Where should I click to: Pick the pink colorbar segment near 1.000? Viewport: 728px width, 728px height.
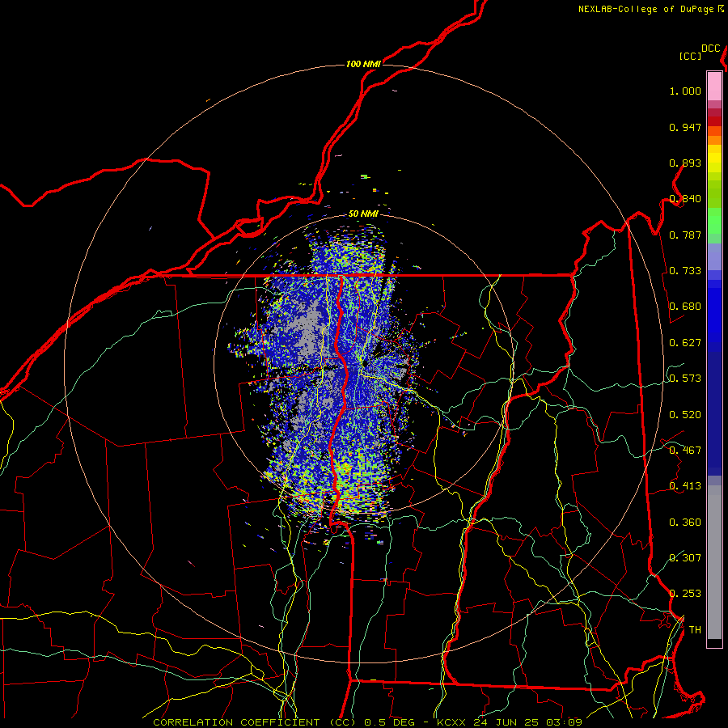coord(714,87)
